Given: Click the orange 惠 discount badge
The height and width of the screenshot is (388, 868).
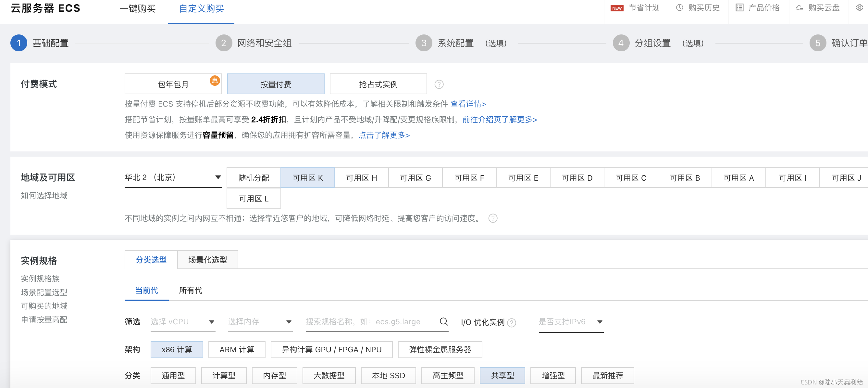Looking at the screenshot, I should [215, 80].
